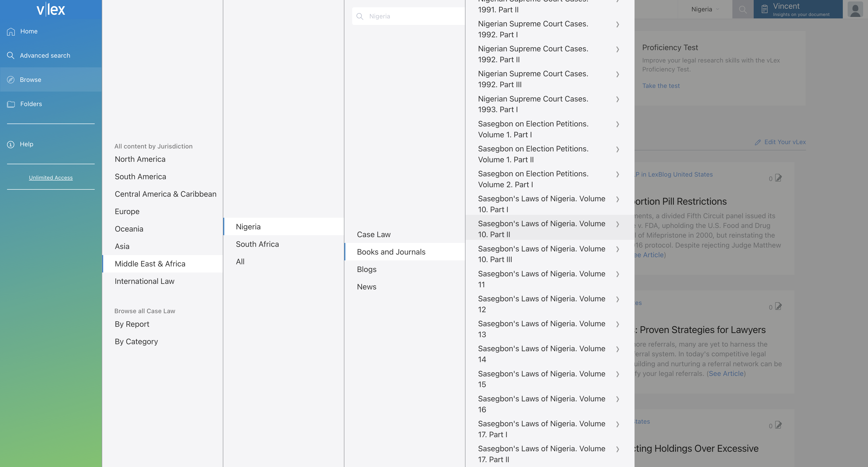Click the note icon on the Proven Strategies card
Viewport: 868px width, 467px height.
pos(778,306)
